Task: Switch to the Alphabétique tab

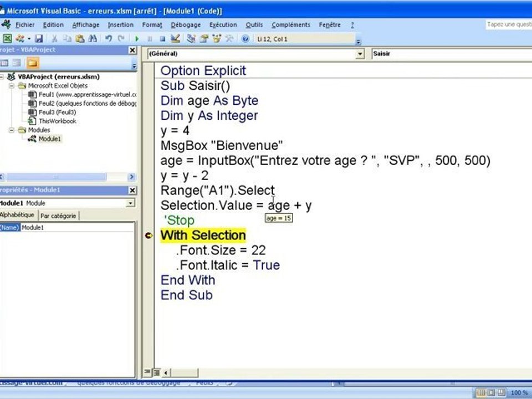Action: 17,215
